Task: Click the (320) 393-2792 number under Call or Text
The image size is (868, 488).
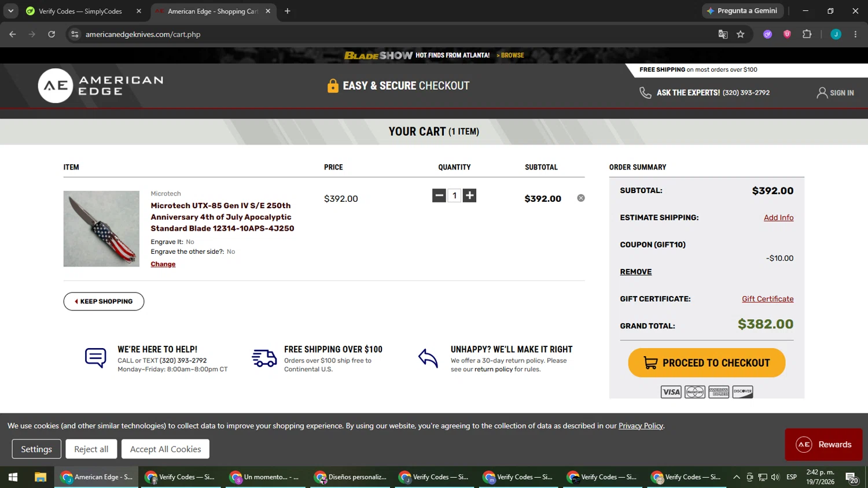Action: click(183, 361)
